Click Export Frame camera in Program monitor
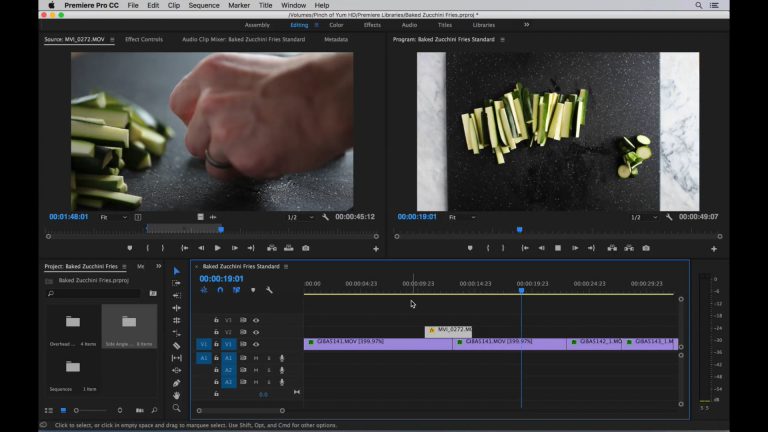Screen dimensions: 768x432 [x=646, y=248]
